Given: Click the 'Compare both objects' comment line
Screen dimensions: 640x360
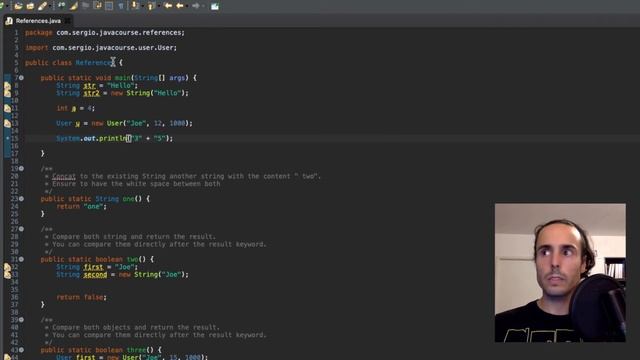Looking at the screenshot, I should [132, 327].
